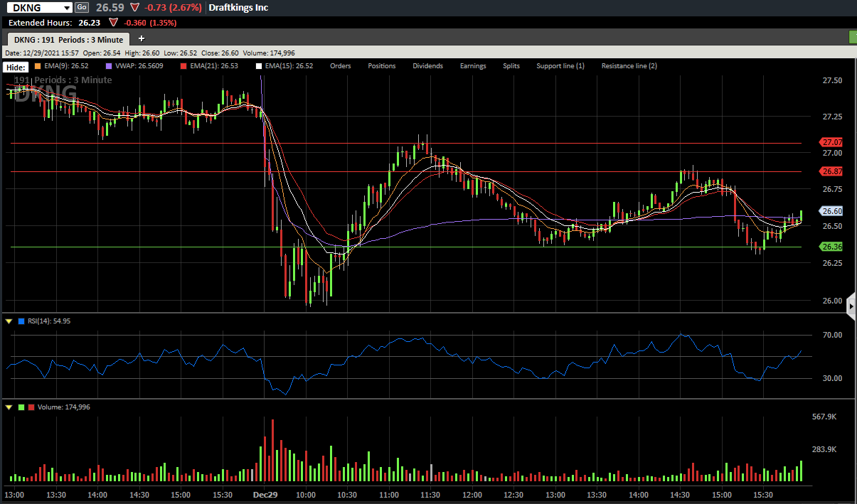
Task: Collapse the RSI(14) panel yellow triangle
Action: [x=9, y=321]
